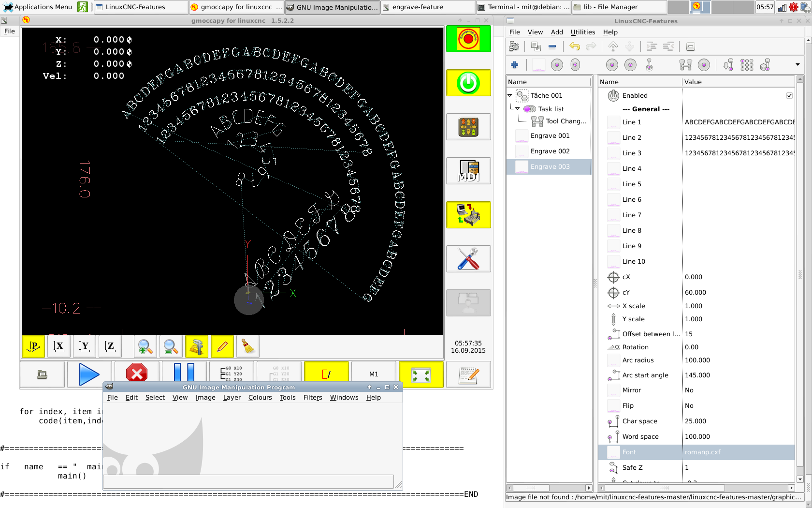Screen dimensions: 812x508
Task: Switch to manual mode with the arrows icon
Action: pyautogui.click(x=468, y=127)
